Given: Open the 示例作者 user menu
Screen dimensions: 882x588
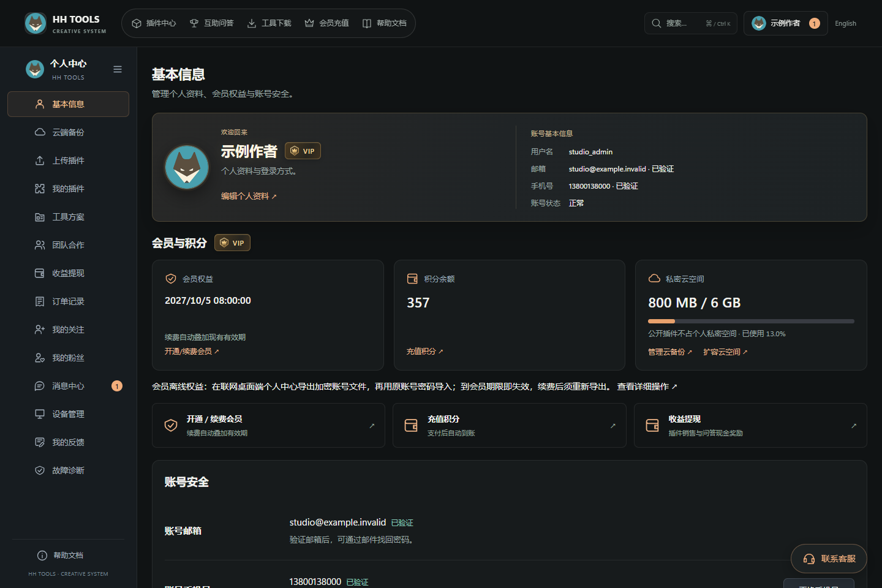Looking at the screenshot, I should [785, 23].
